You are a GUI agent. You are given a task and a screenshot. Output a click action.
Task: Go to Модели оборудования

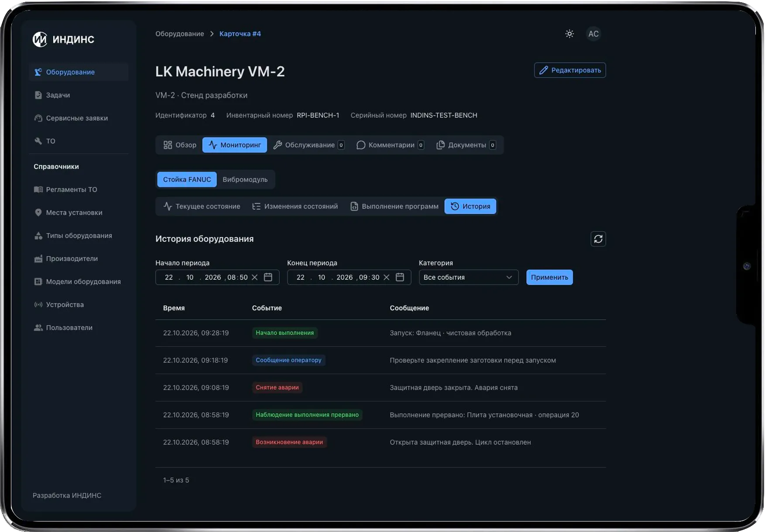pos(79,281)
